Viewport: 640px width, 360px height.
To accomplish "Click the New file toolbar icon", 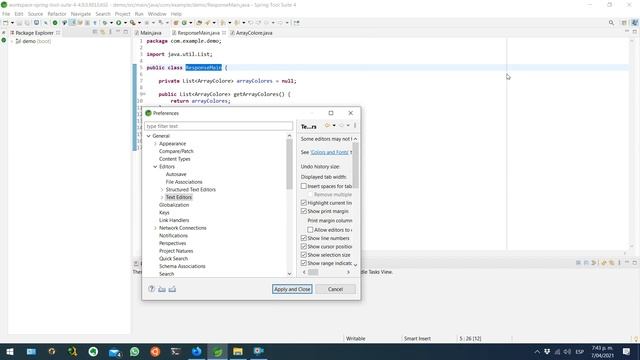I will (x=6, y=23).
